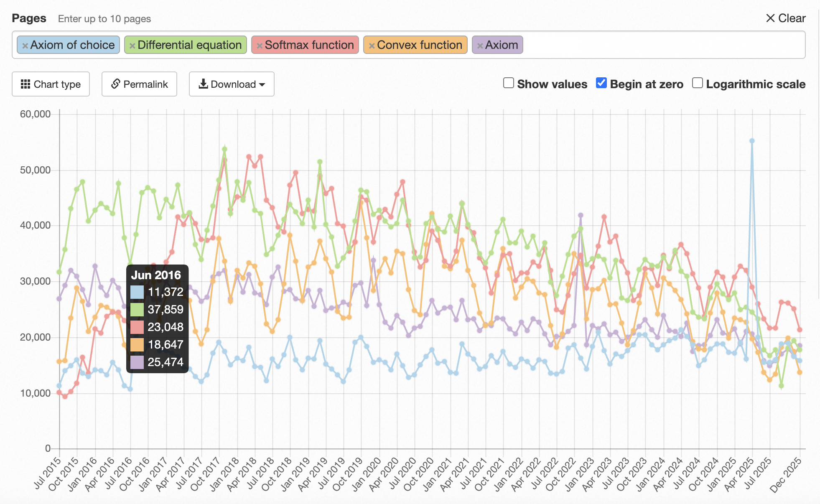Image resolution: width=820 pixels, height=504 pixels.
Task: Click the blue swatch in Jun 2016 tooltip
Action: (x=137, y=292)
